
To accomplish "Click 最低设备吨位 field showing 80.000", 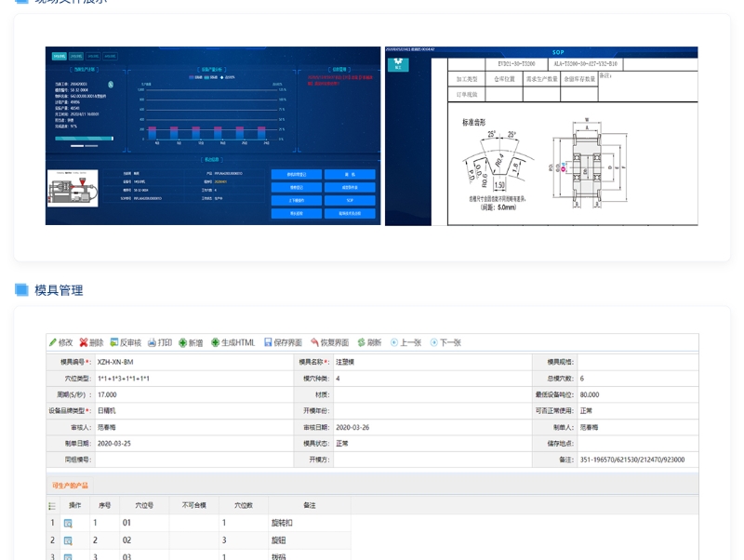I will [638, 394].
